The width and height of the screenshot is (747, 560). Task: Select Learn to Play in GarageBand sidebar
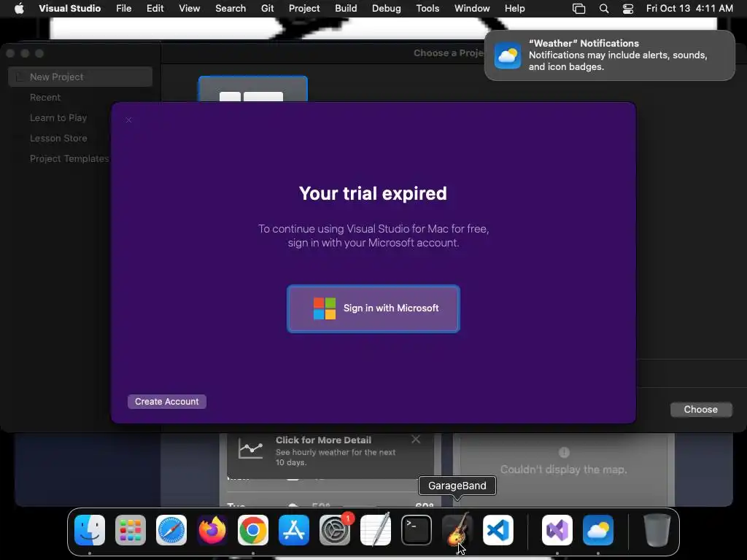coord(58,117)
